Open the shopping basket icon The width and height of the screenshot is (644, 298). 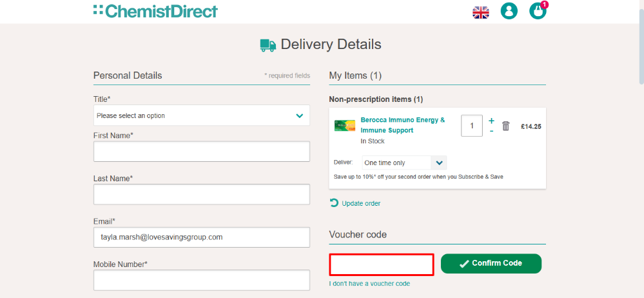click(538, 11)
